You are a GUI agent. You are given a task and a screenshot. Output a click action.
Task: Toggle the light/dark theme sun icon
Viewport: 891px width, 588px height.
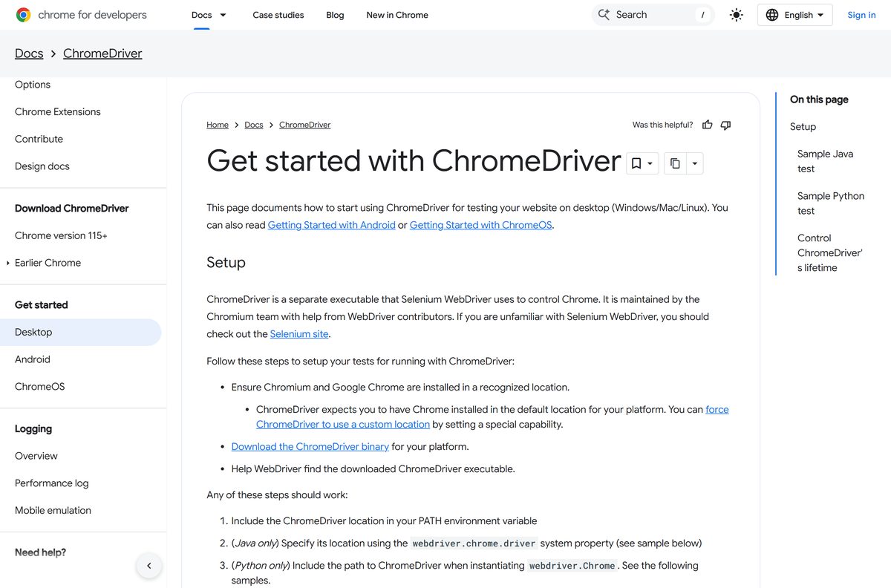[x=736, y=15]
